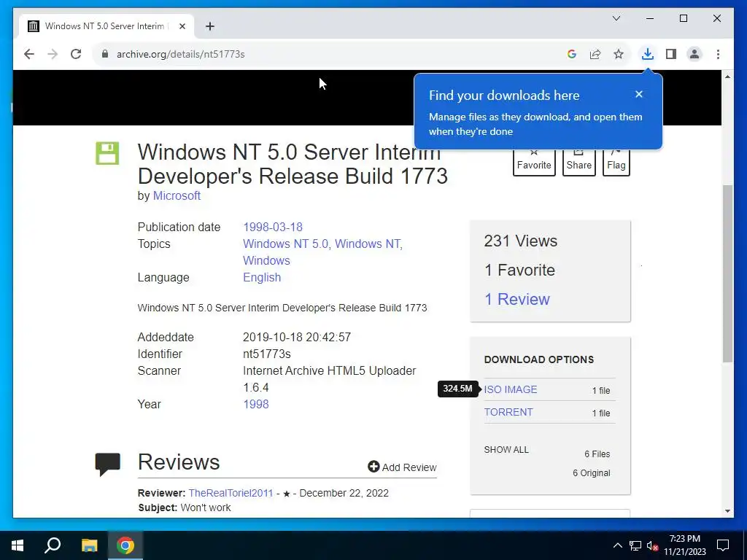Reload the archive.org page
This screenshot has height=560, width=747.
pos(76,54)
